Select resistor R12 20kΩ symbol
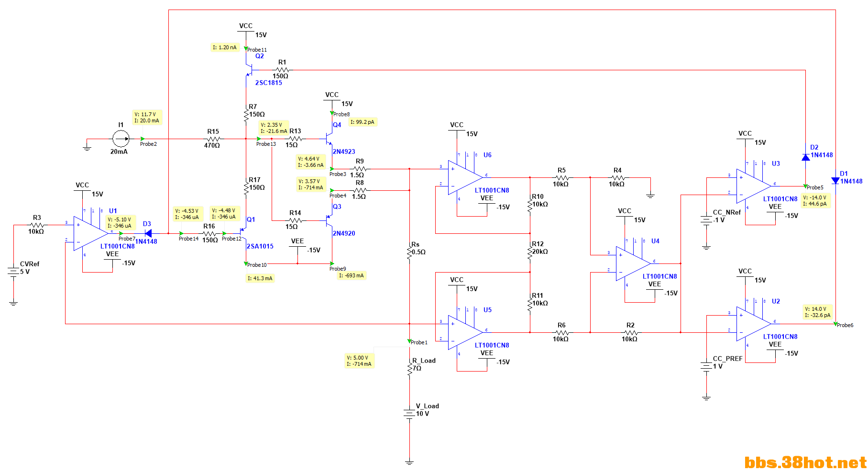 pos(530,253)
